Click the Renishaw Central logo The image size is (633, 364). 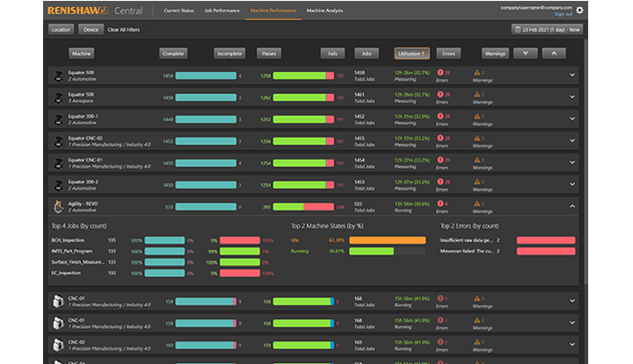coord(95,11)
